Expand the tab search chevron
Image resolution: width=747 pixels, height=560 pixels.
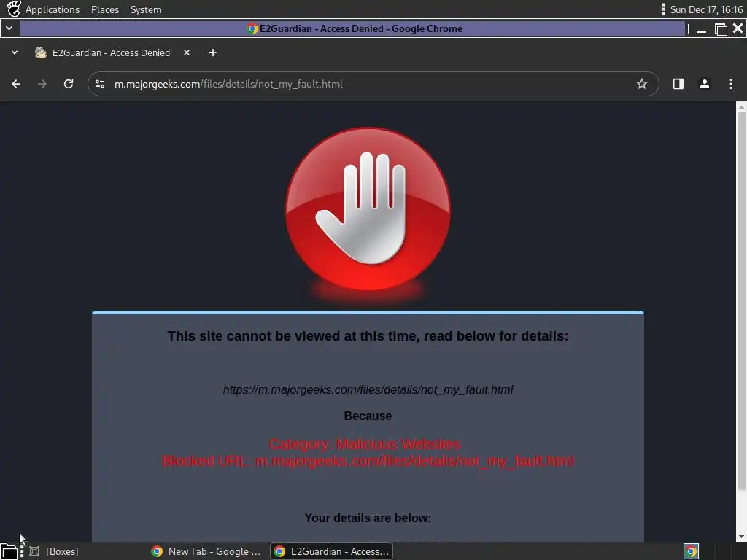tap(15, 52)
